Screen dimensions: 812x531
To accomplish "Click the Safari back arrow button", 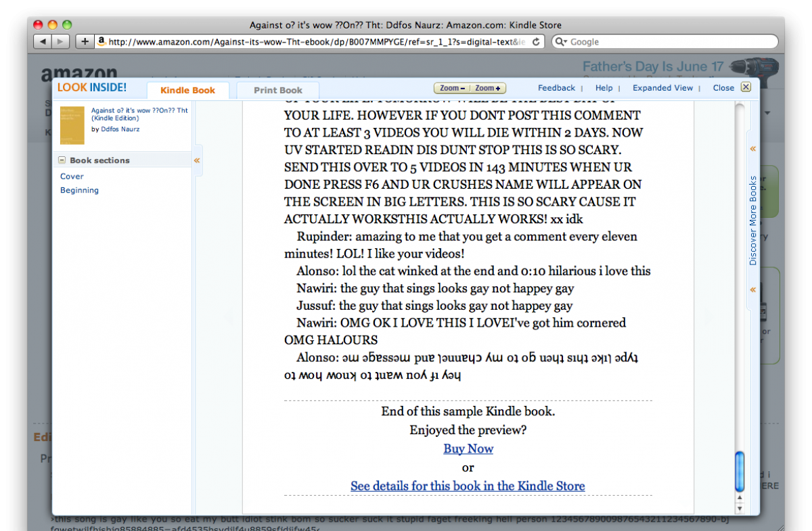I will pos(43,42).
